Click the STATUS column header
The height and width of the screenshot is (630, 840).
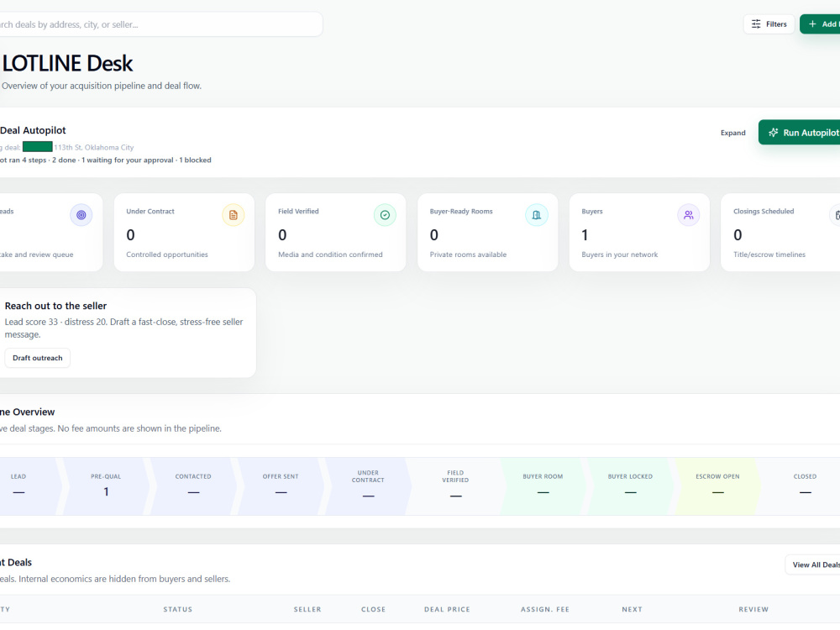click(178, 609)
